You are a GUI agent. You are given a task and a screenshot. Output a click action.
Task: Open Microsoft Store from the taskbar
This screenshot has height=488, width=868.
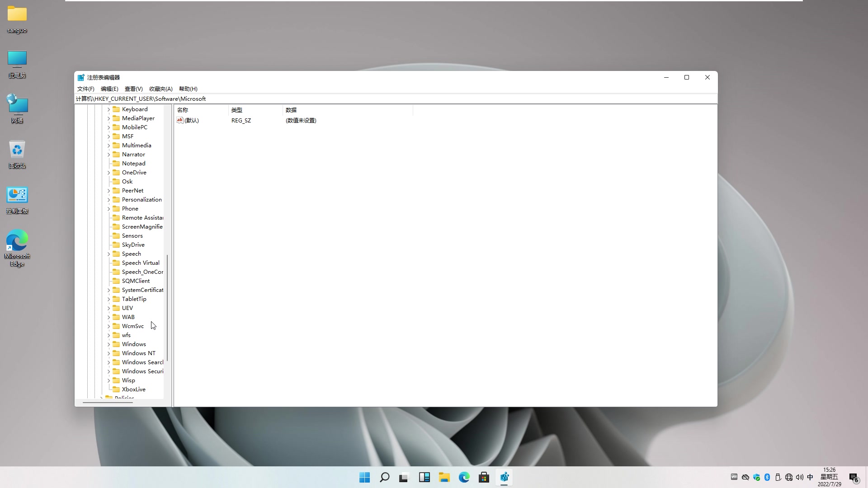pos(484,477)
